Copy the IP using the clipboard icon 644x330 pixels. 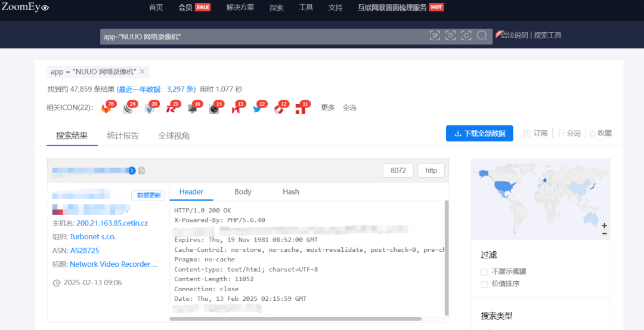pyautogui.click(x=142, y=171)
